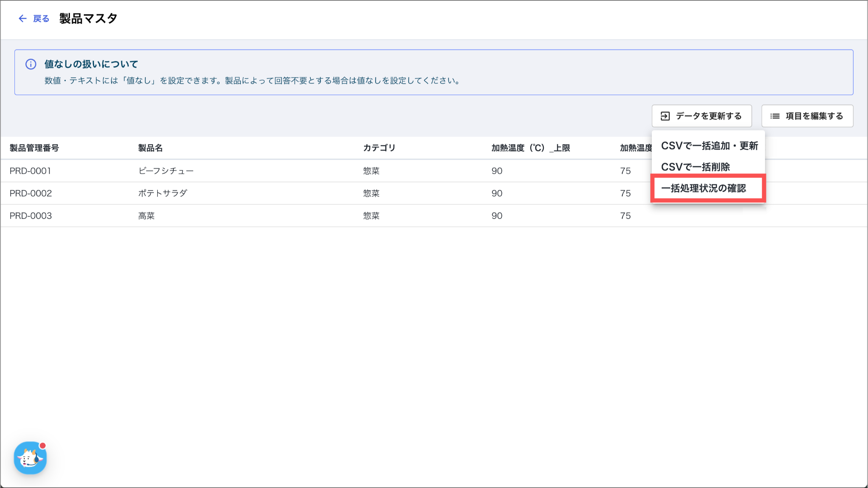Click the 製品管理番号 column header

coord(34,148)
